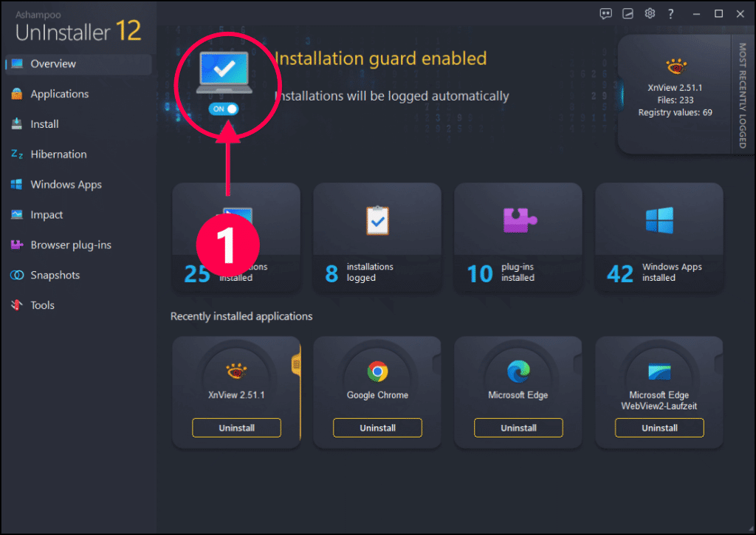Open the Impact section
Image resolution: width=756 pixels, height=535 pixels.
tap(47, 215)
